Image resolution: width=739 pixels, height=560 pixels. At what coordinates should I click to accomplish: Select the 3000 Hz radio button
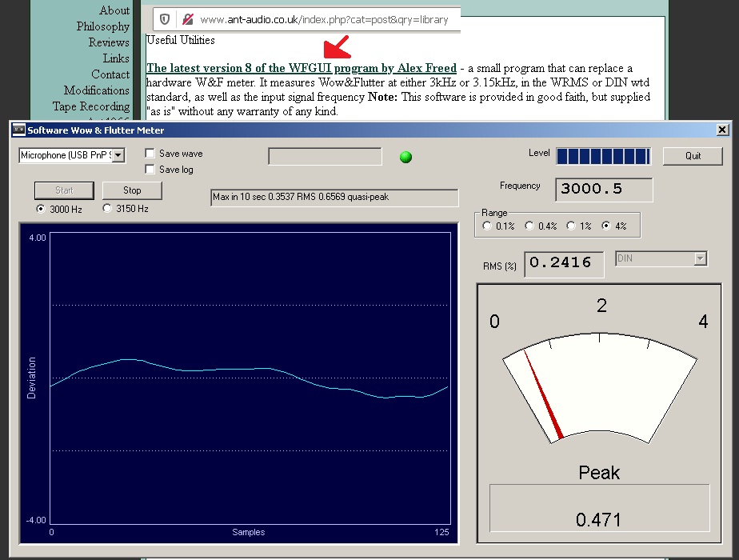point(41,208)
